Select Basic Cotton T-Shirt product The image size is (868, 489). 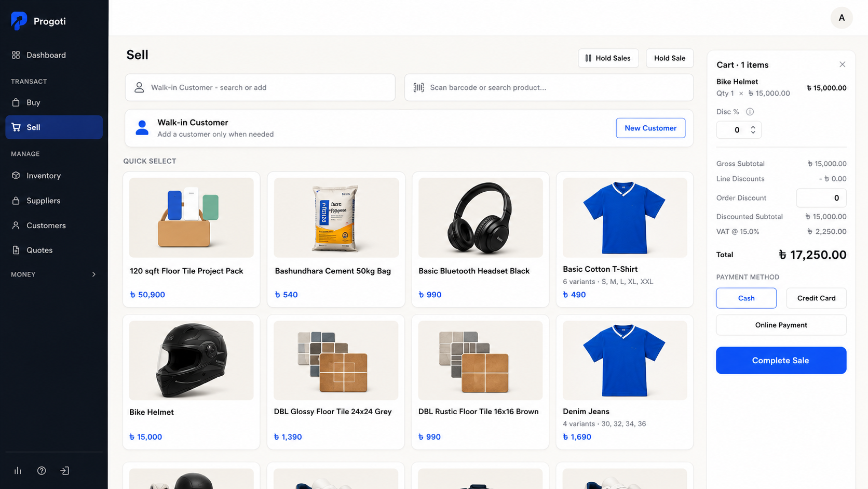[x=625, y=240]
